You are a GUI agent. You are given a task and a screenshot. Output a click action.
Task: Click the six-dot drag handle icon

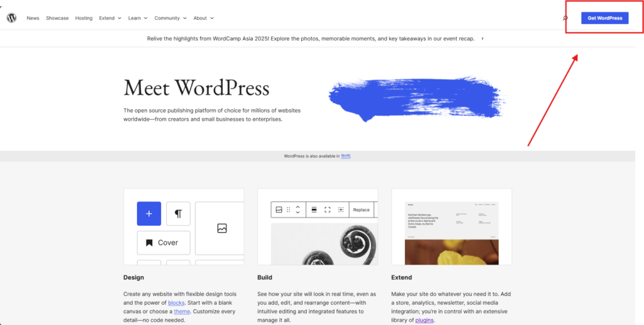(288, 210)
